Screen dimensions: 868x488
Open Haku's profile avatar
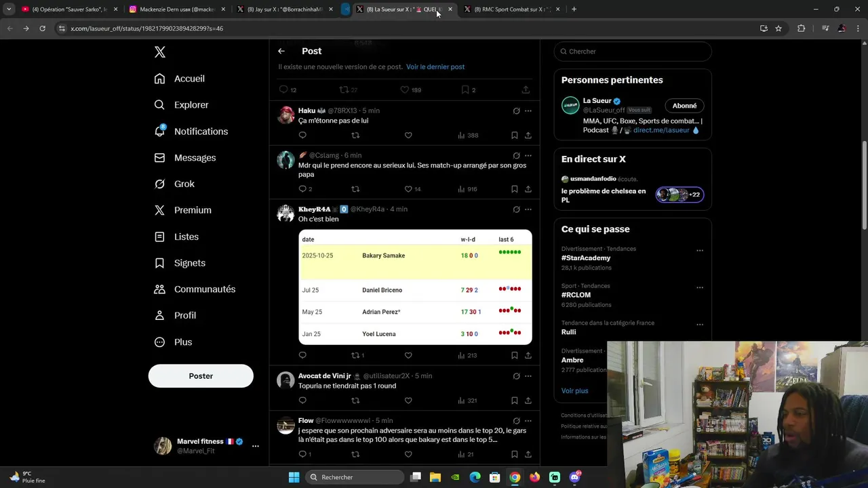(286, 115)
